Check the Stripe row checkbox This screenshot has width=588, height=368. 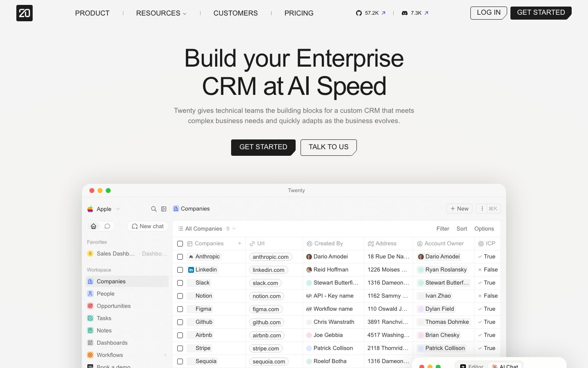[x=180, y=348]
